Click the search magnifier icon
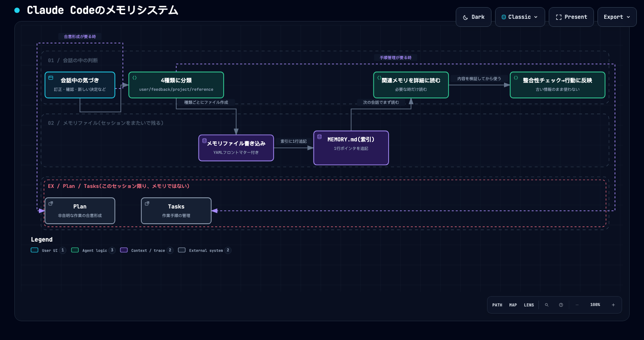Viewport: 644px width, 340px height. (x=547, y=305)
